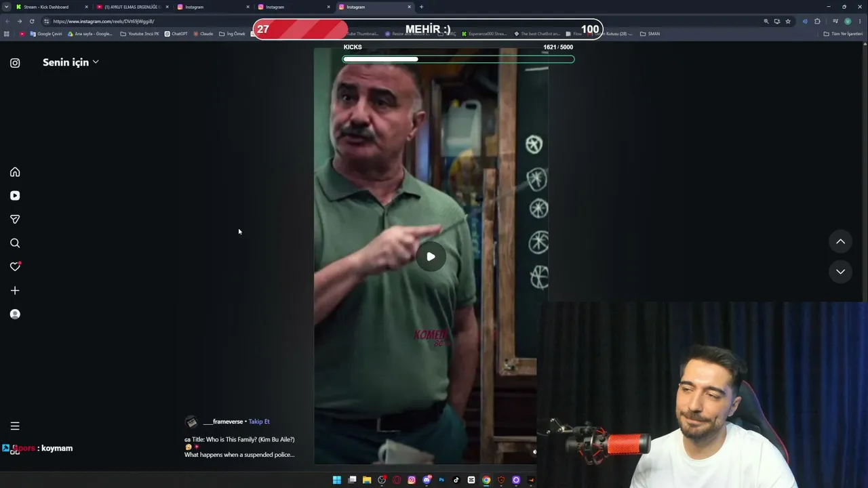
Task: Go to previous reel with up arrow
Action: [840, 241]
